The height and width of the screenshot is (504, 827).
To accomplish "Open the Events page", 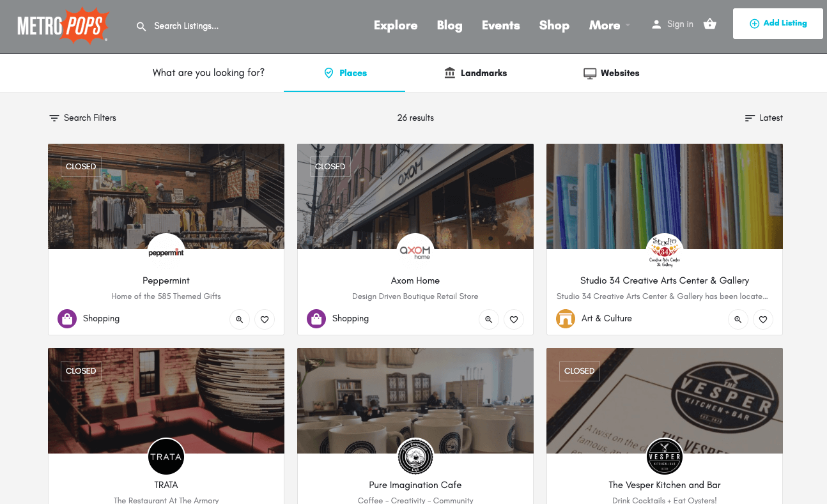I will click(x=500, y=26).
